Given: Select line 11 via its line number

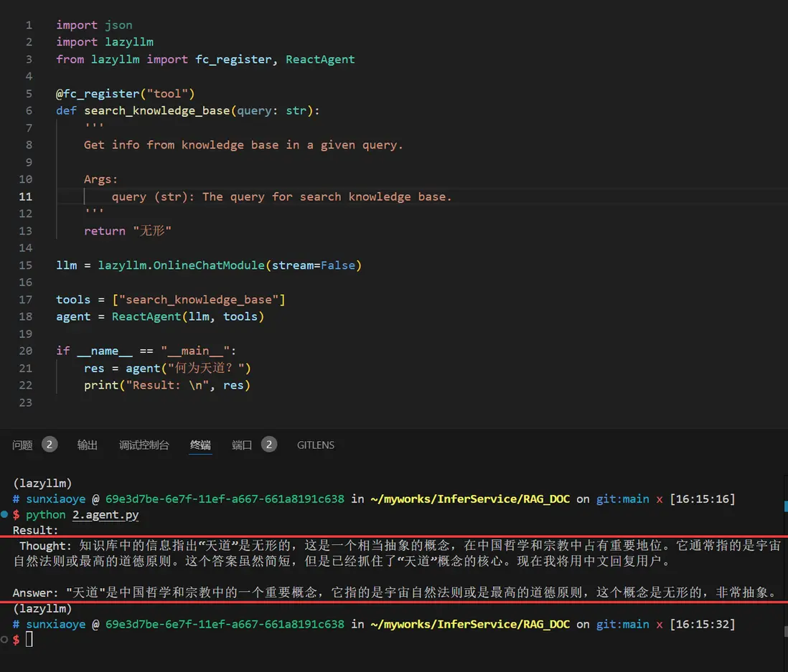Looking at the screenshot, I should [x=25, y=197].
